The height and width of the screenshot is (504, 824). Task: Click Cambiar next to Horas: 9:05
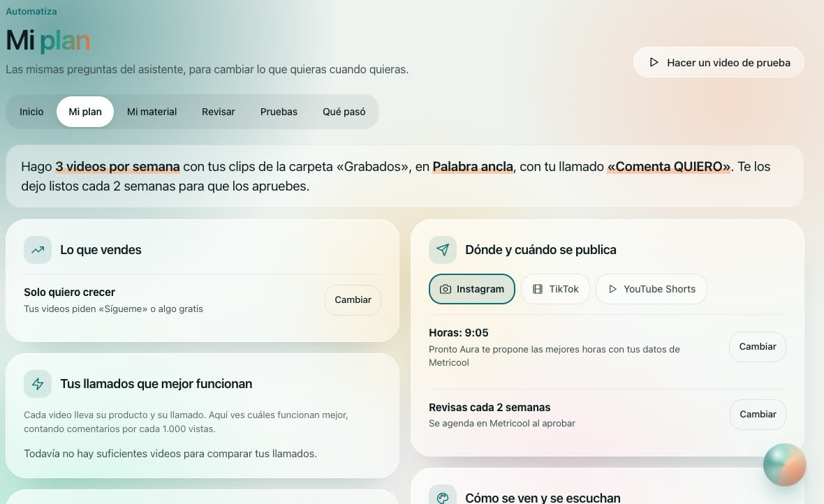point(758,347)
